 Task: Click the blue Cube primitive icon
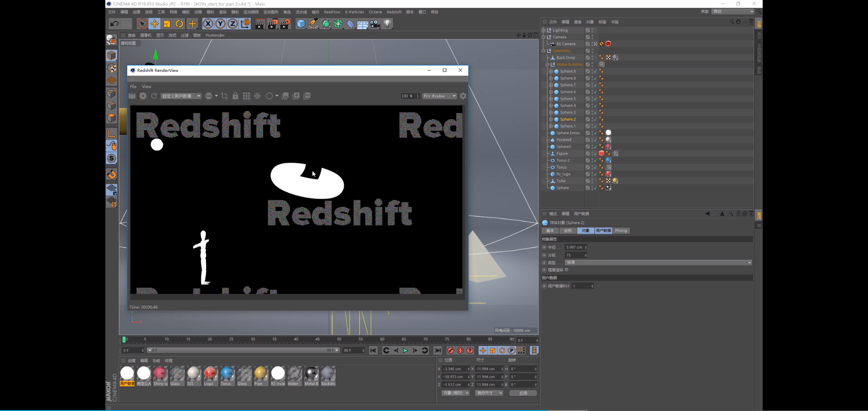(x=301, y=24)
